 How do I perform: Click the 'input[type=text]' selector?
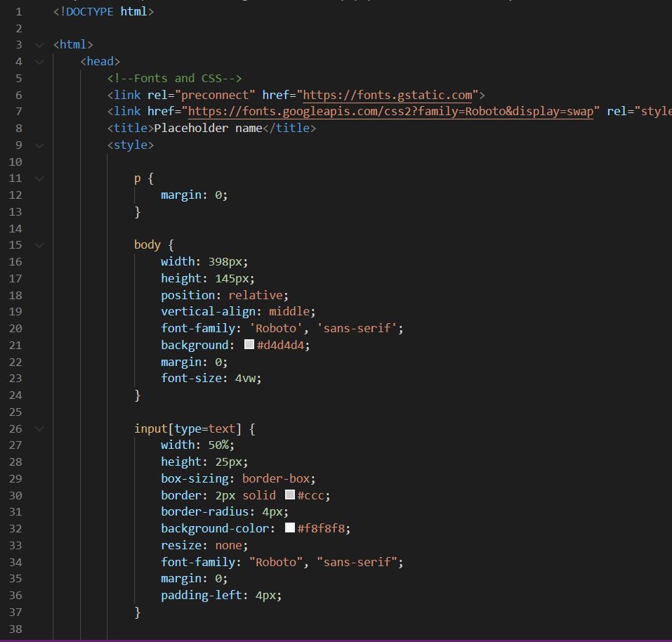pos(187,429)
